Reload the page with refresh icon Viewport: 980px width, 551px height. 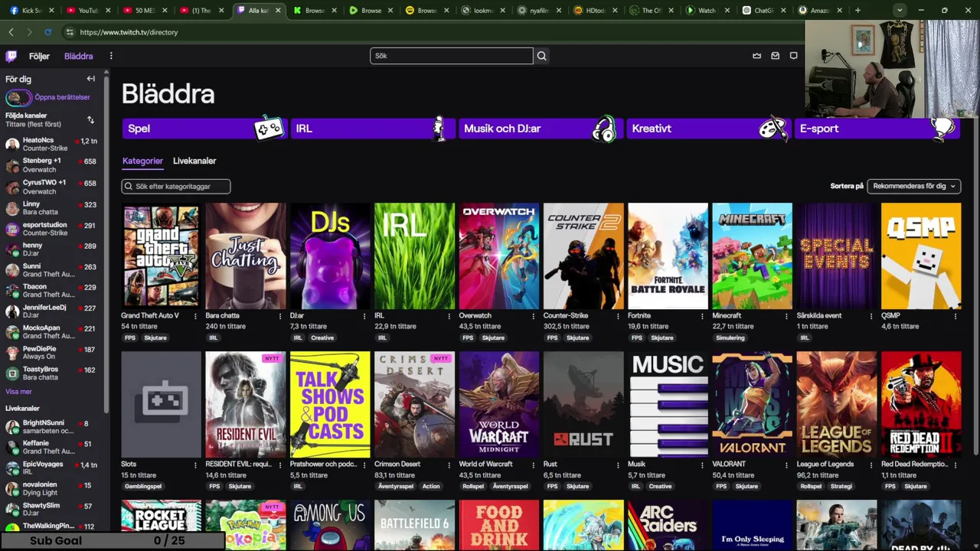47,32
